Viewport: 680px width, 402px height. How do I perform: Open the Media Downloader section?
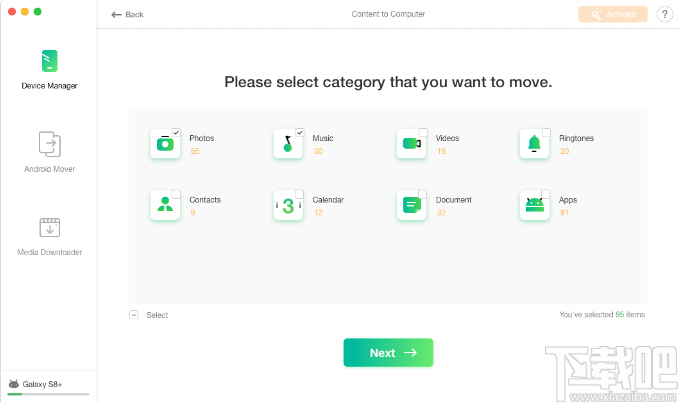click(x=49, y=236)
